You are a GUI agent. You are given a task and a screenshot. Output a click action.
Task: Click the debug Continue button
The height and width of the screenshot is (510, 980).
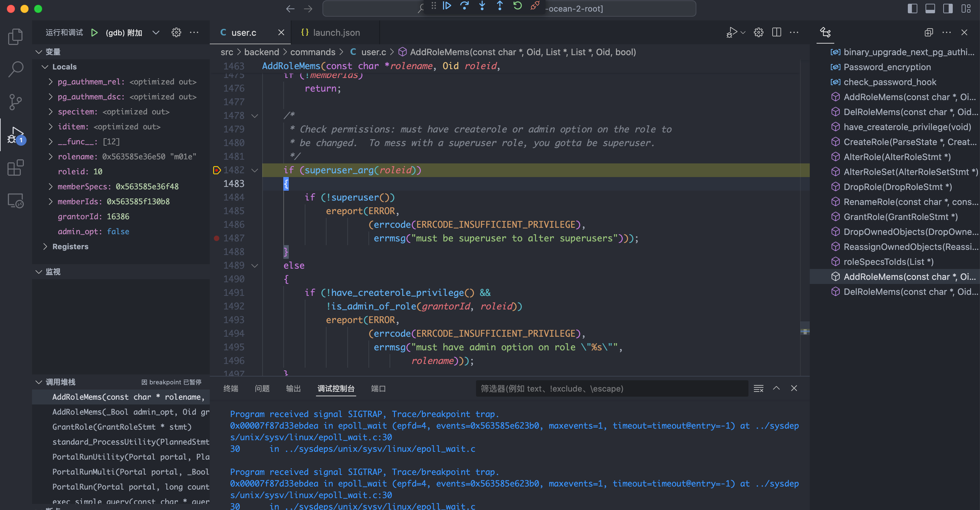(x=447, y=6)
